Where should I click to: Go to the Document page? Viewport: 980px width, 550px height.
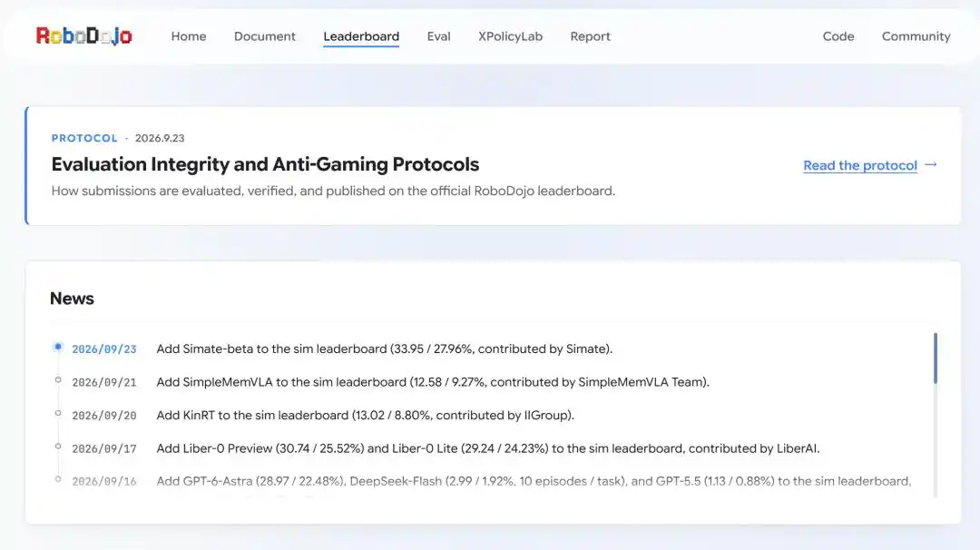tap(264, 36)
